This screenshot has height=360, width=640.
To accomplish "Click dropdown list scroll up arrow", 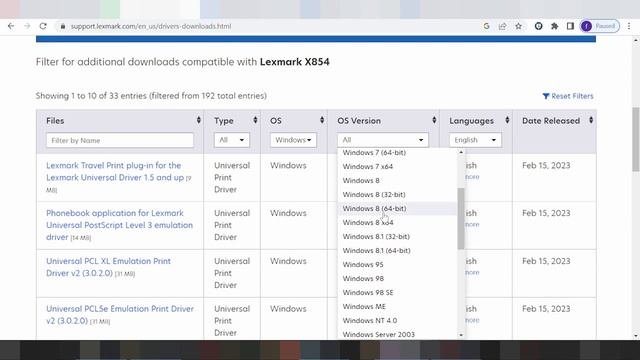I will 461,152.
